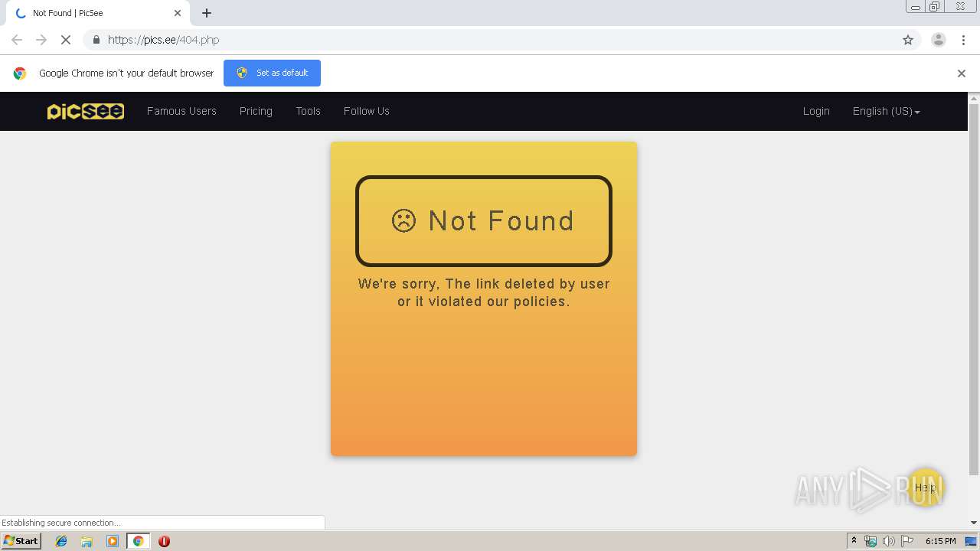Select the Not Found | PicSee tab

point(97,13)
